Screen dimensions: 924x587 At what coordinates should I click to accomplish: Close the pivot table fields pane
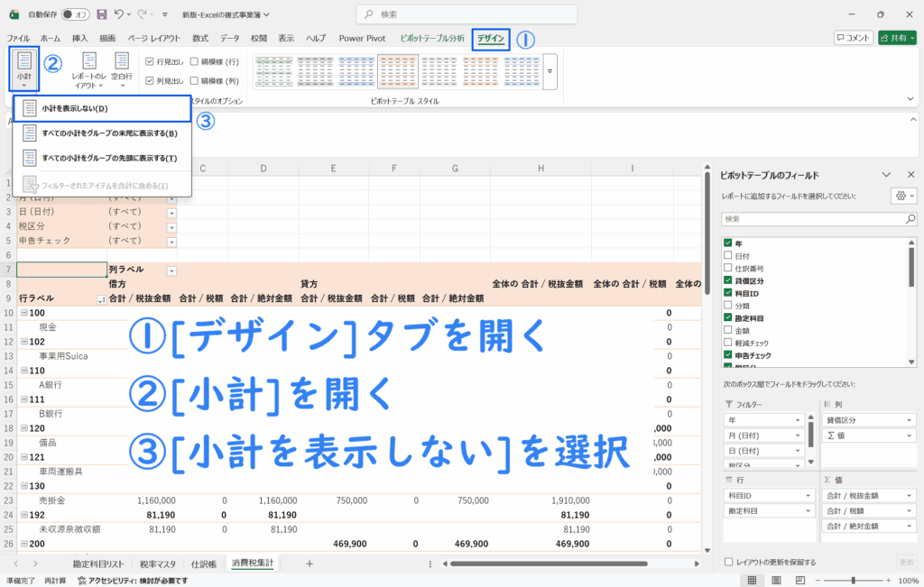coord(909,174)
